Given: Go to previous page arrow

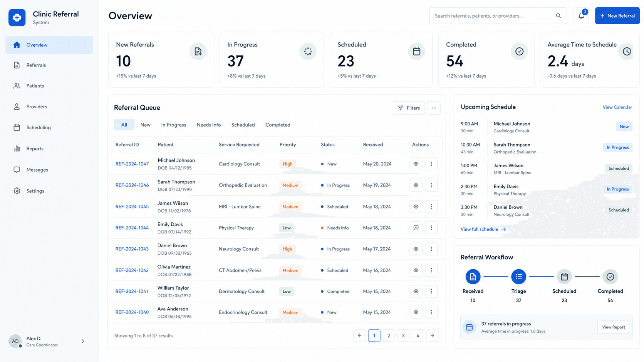Looking at the screenshot, I should 359,335.
